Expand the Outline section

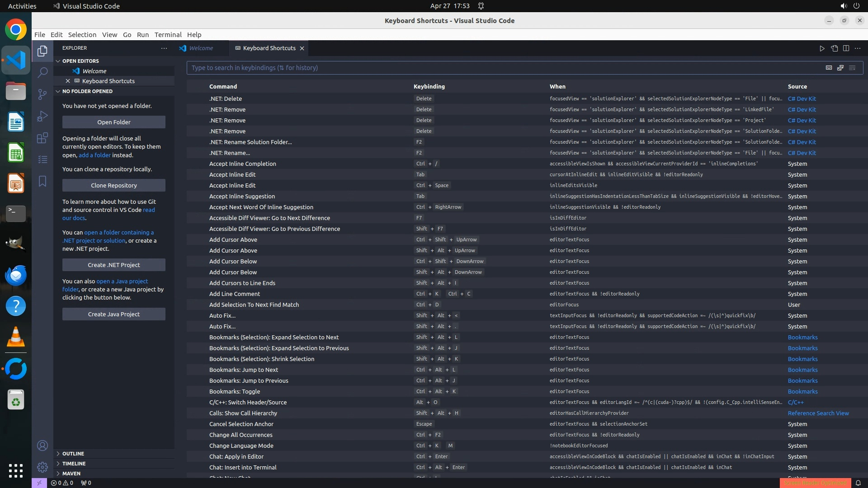pyautogui.click(x=73, y=454)
